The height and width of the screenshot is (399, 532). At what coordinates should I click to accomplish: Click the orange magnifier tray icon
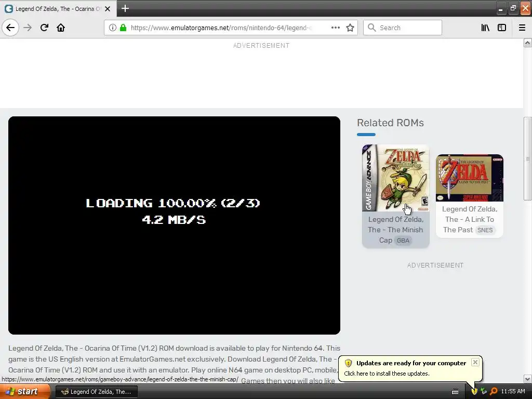[494, 392]
